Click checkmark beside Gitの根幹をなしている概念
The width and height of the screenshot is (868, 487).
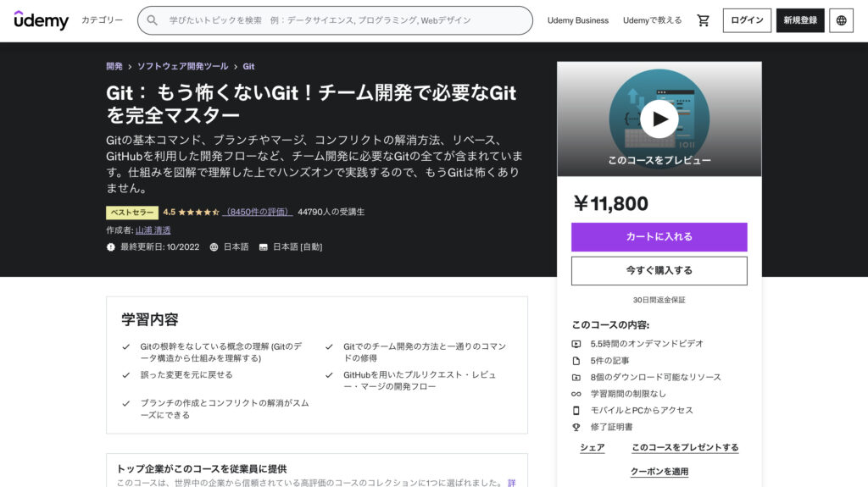(126, 347)
